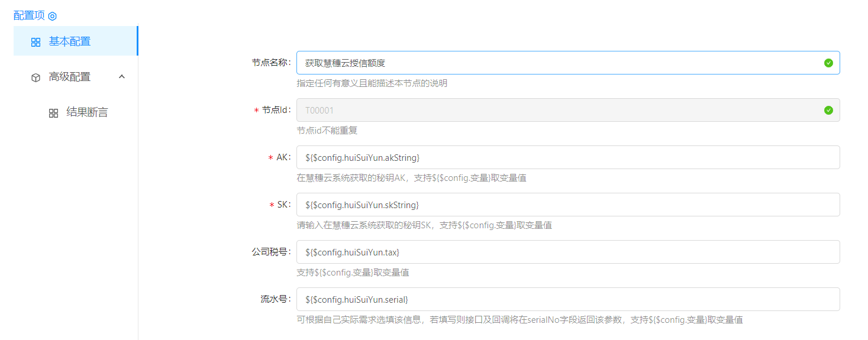This screenshot has width=868, height=340.
Task: Collapse the 高级配置 submenu using its chevron
Action: point(122,76)
